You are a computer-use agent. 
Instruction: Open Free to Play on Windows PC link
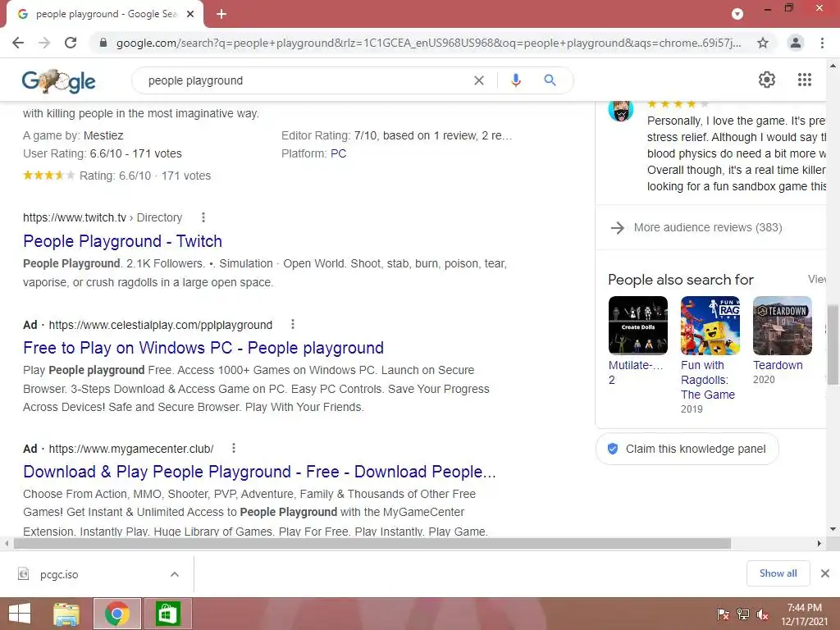pyautogui.click(x=203, y=348)
